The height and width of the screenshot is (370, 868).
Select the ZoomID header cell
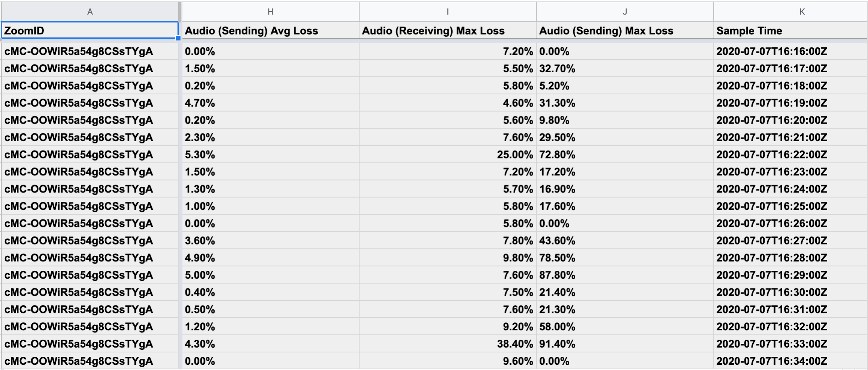point(90,30)
